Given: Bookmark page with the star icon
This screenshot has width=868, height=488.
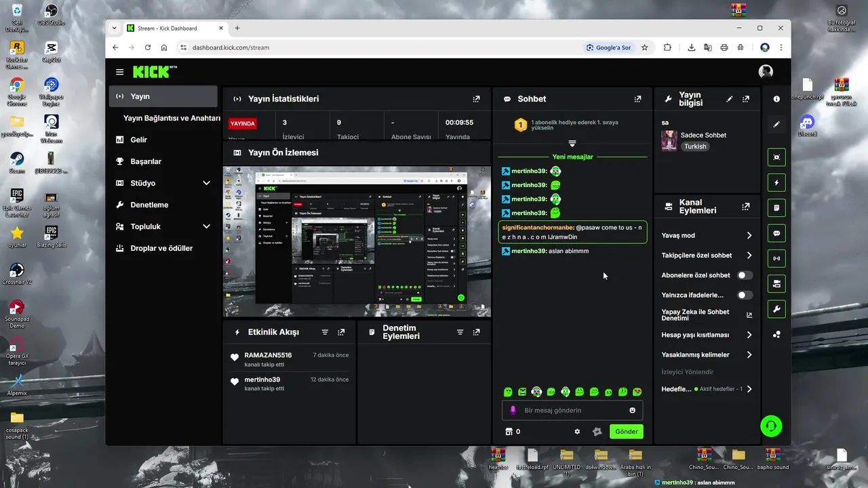Looking at the screenshot, I should (644, 47).
